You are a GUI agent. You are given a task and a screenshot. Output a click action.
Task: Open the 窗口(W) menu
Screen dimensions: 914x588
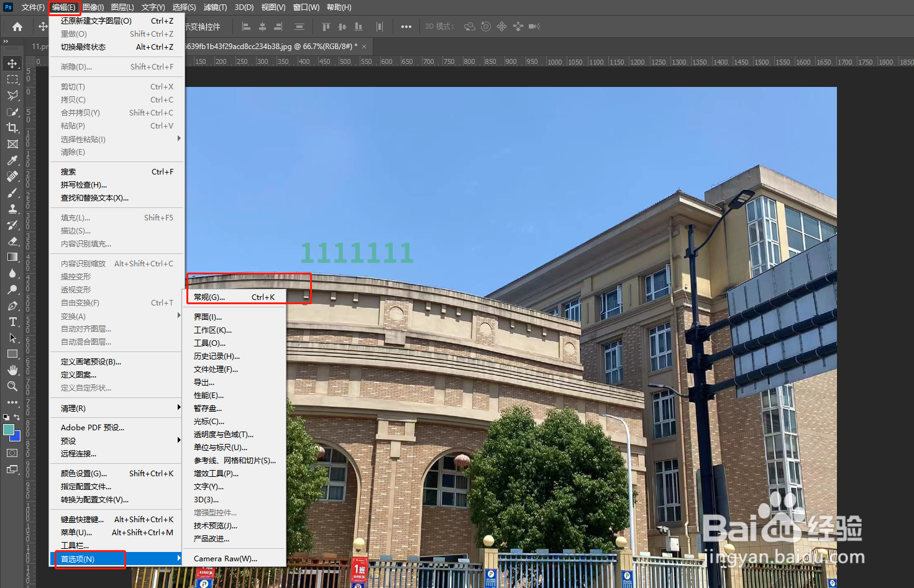[x=306, y=7]
